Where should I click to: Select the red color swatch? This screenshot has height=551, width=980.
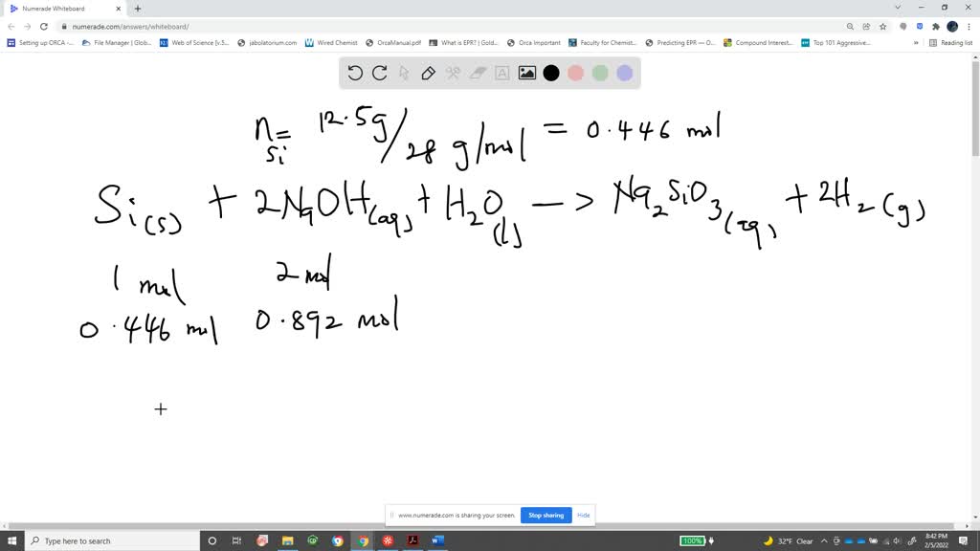click(576, 73)
